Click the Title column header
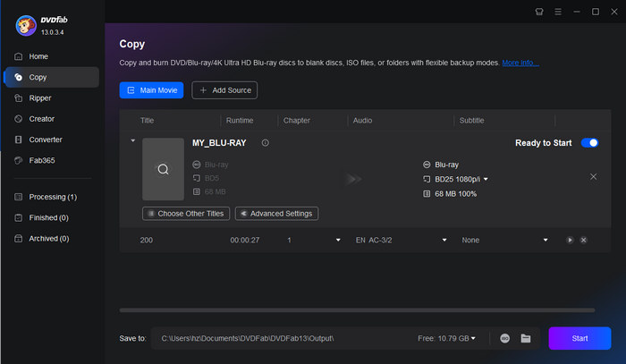The width and height of the screenshot is (626, 364). pyautogui.click(x=147, y=120)
